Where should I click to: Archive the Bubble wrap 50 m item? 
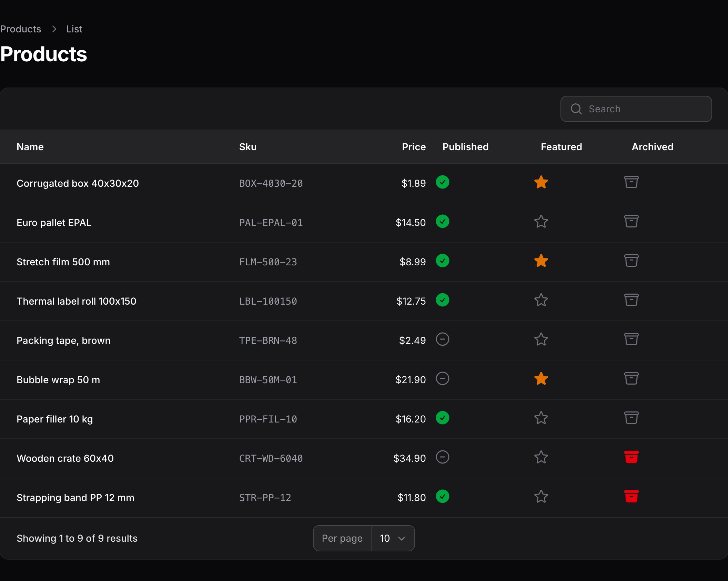[631, 379]
